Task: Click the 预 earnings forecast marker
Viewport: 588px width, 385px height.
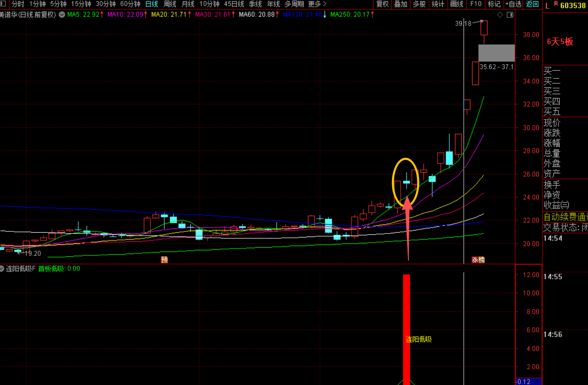Action: coord(164,260)
